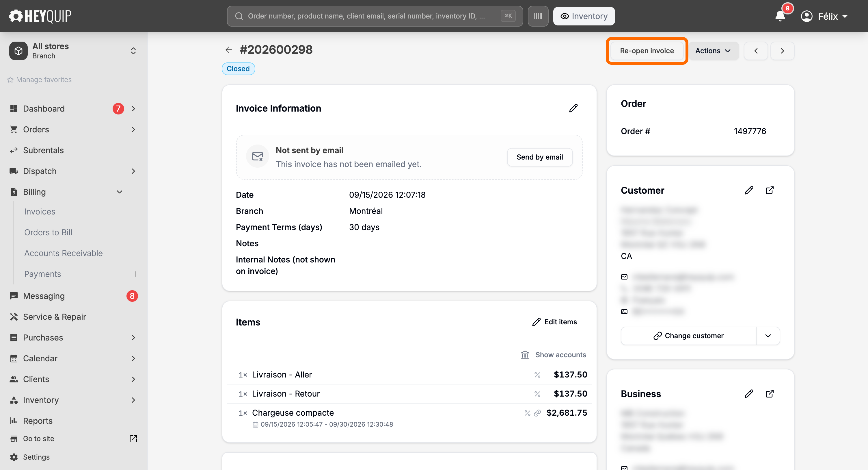The width and height of the screenshot is (868, 470).
Task: Open order number 1497776 link
Action: pos(750,131)
